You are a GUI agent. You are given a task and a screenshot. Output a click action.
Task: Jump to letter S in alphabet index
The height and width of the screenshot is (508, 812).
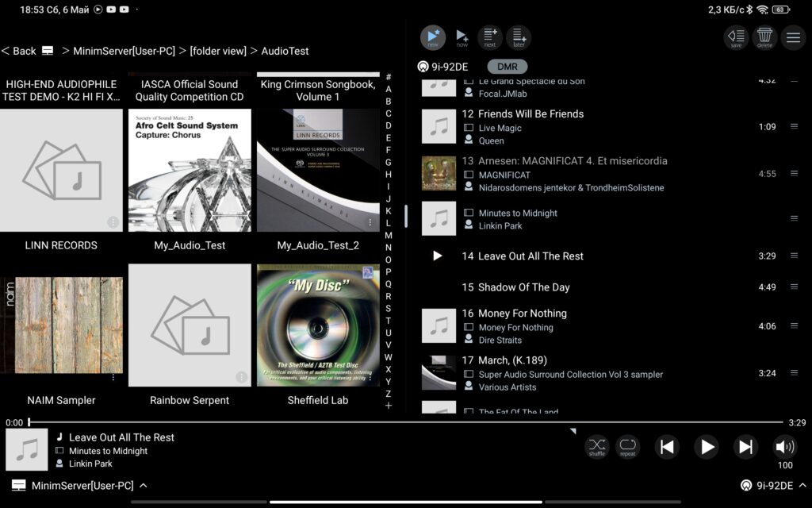pos(389,309)
